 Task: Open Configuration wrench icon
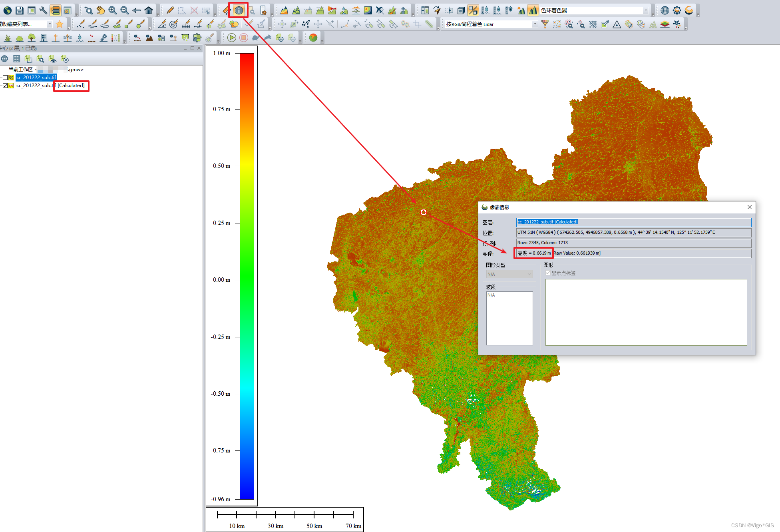43,10
